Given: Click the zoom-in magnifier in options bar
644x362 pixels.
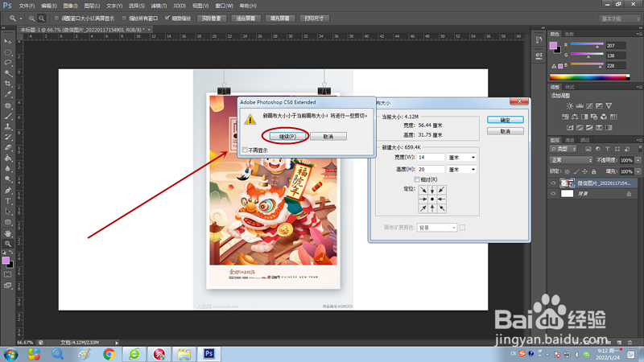Looking at the screenshot, I should [x=31, y=19].
